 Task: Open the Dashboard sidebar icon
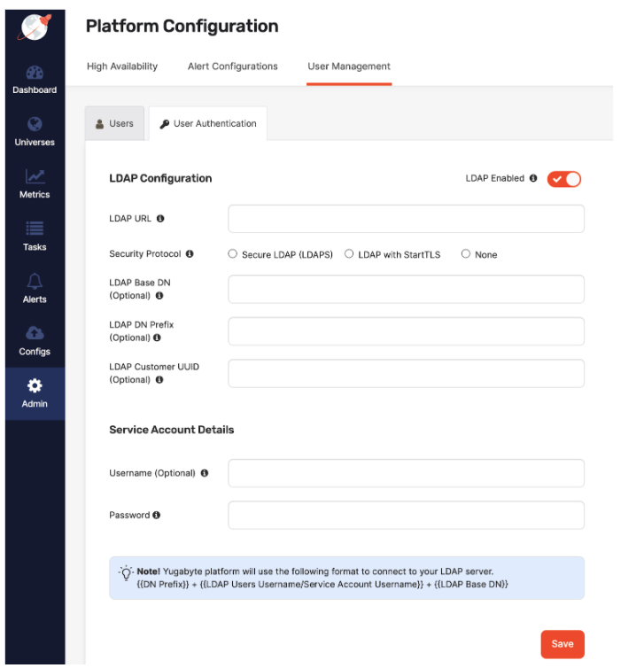(35, 73)
